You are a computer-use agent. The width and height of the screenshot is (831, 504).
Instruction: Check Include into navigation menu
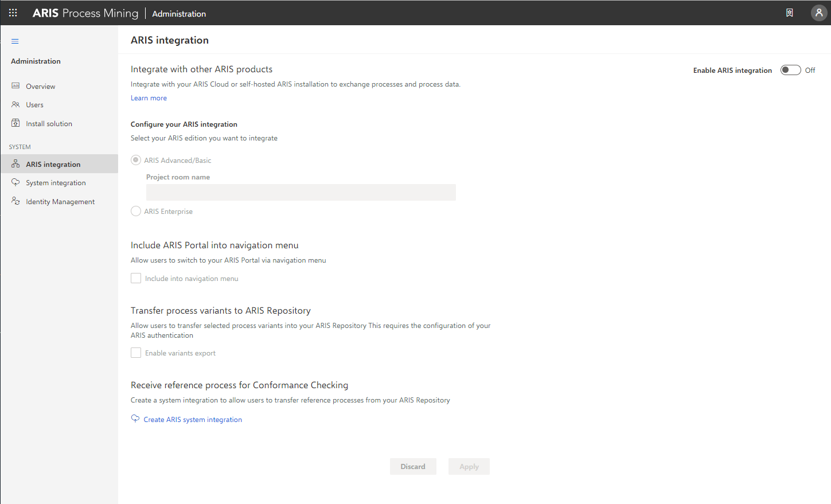click(x=136, y=278)
